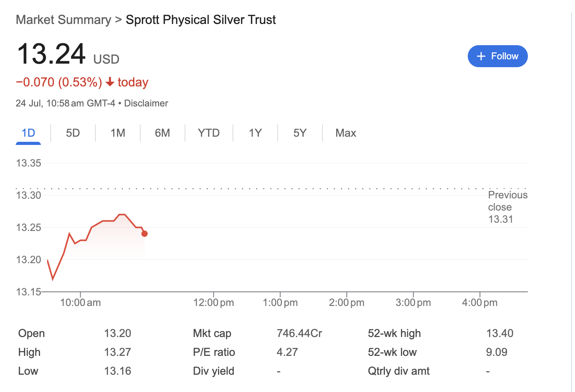Click the Mkt cap value 746.44Cr
The image size is (575, 392).
click(299, 333)
